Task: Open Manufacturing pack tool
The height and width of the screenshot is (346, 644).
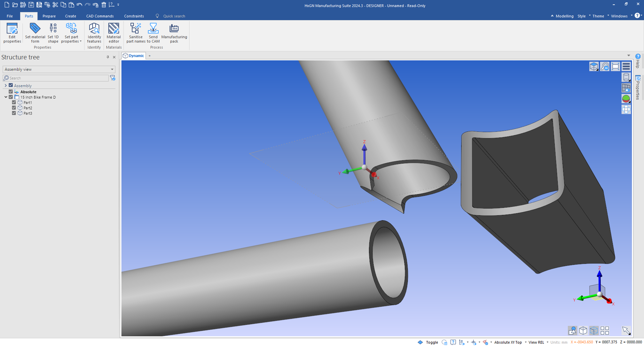Action: pyautogui.click(x=174, y=33)
